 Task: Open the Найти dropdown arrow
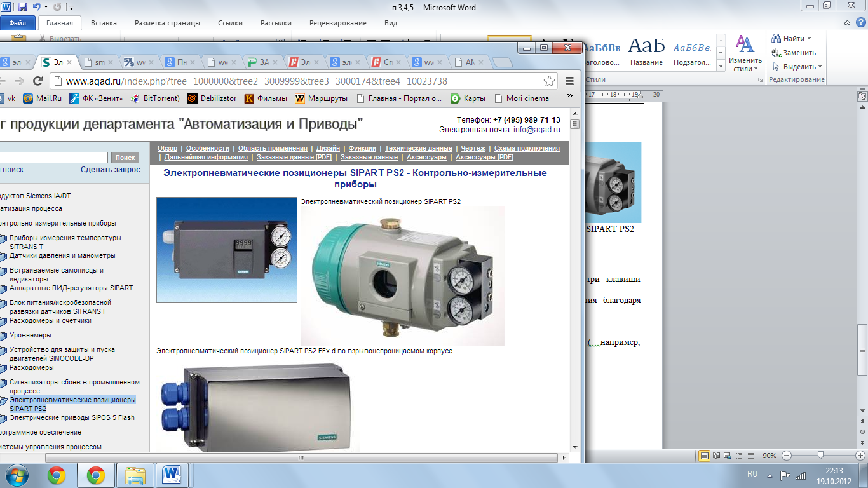pos(810,39)
